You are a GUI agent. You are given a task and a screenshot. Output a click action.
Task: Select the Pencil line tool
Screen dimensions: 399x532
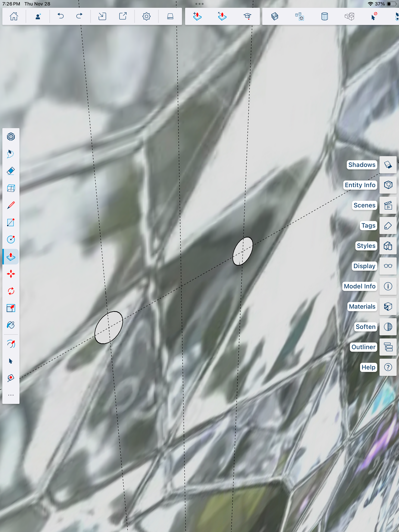coord(11,205)
